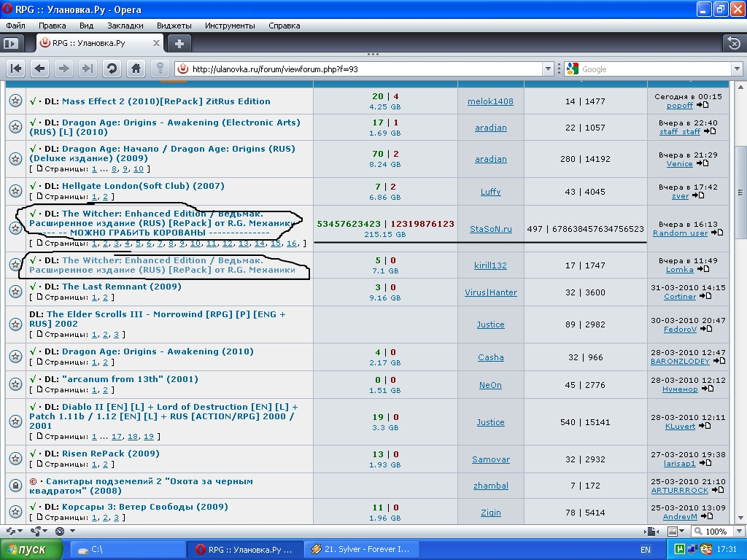Open the closed tabs trash icon
Screen dimensions: 747x560
732,43
